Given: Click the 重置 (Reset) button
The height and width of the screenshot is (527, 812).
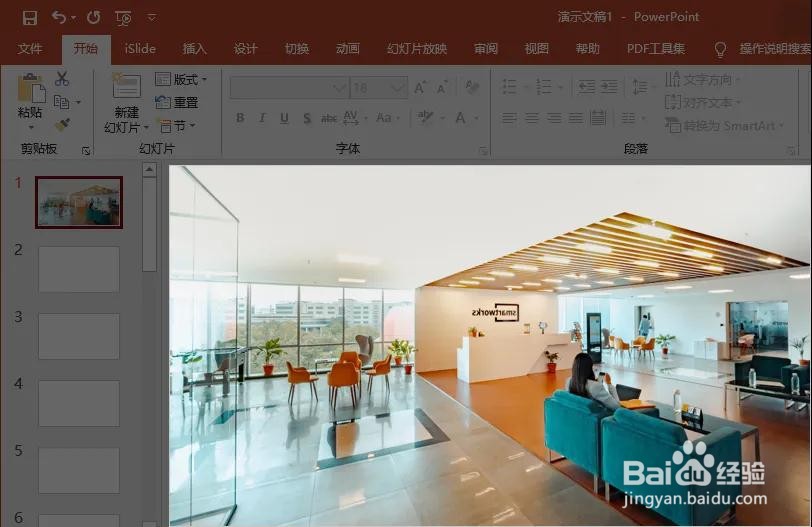Looking at the screenshot, I should (x=177, y=103).
